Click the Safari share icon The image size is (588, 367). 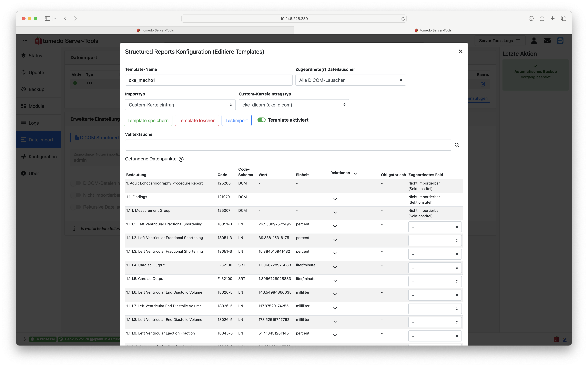coord(542,18)
